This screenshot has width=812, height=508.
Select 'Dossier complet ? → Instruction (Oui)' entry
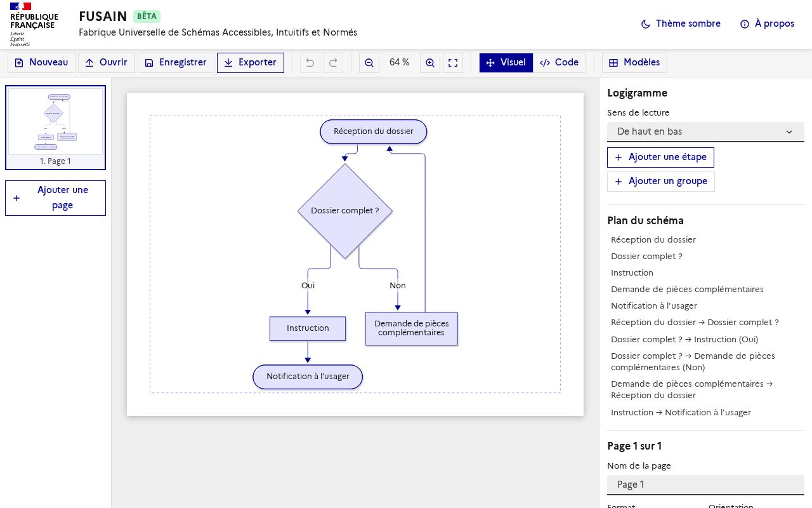684,340
